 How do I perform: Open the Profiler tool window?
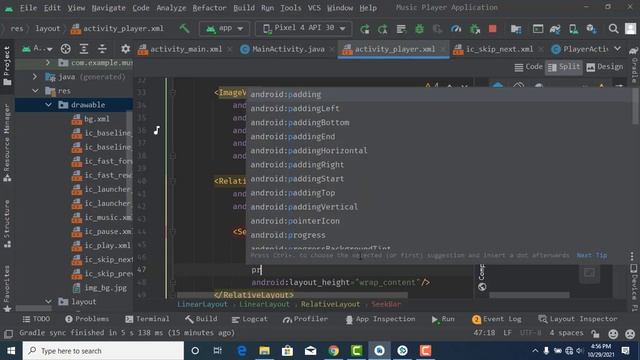[x=305, y=319]
